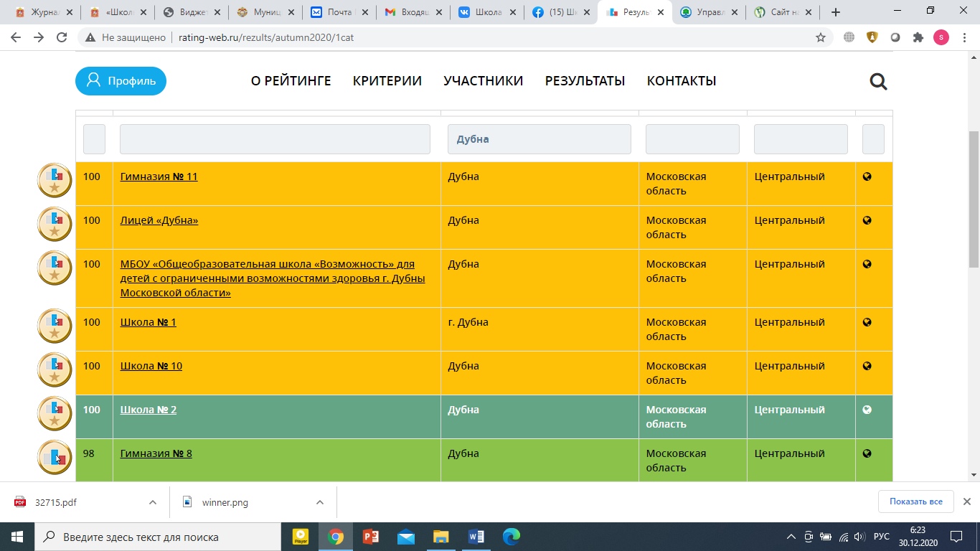Open the globe icon in Лицей «Дубна» row

pos(867,220)
